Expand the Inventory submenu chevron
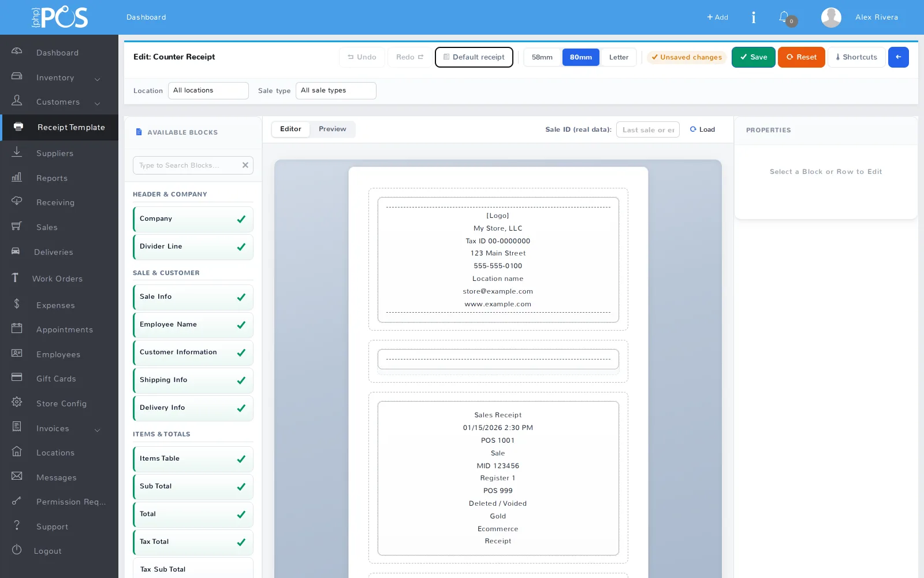Screen dimensions: 924x578 (98, 79)
